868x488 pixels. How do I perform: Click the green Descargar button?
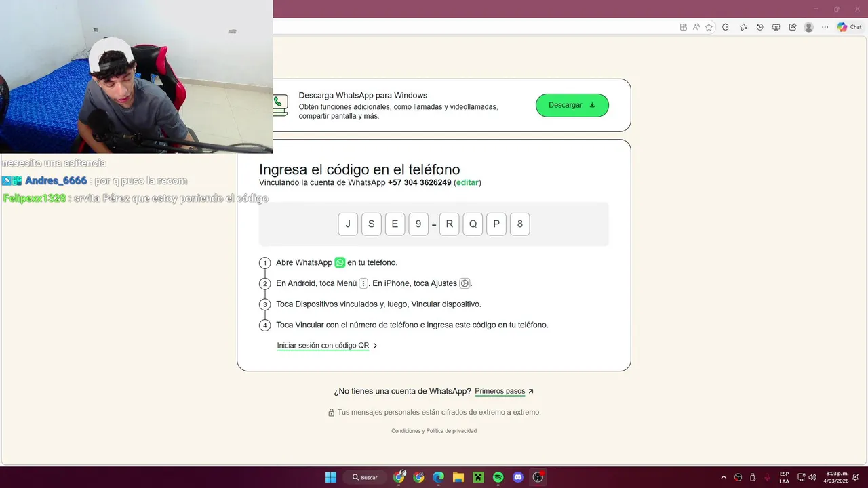(x=572, y=105)
